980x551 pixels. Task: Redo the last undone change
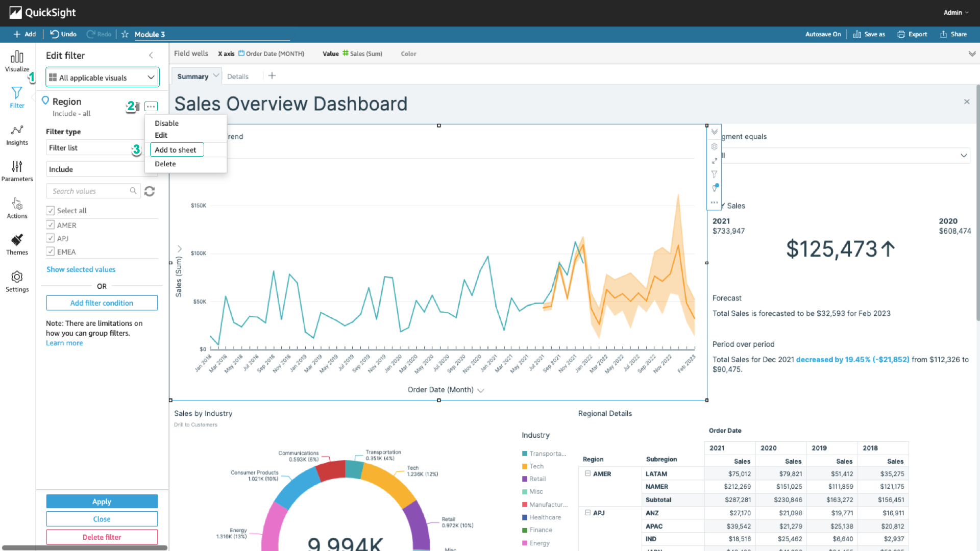(x=99, y=34)
